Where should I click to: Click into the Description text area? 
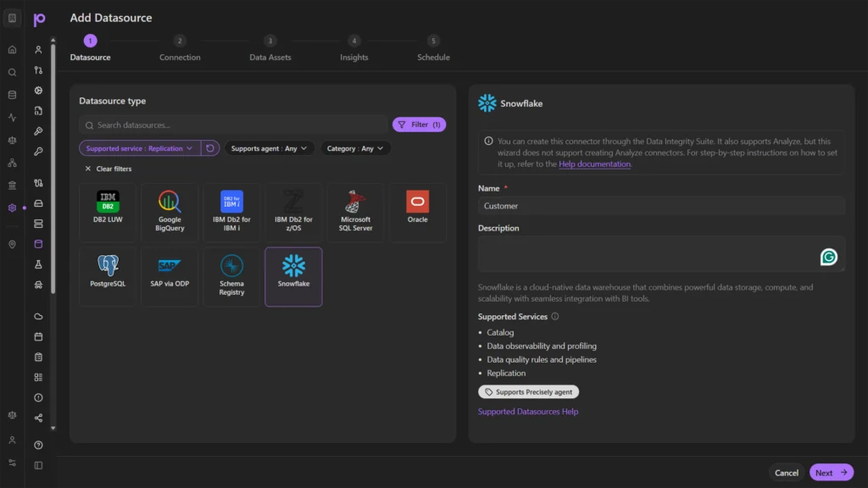click(x=661, y=254)
